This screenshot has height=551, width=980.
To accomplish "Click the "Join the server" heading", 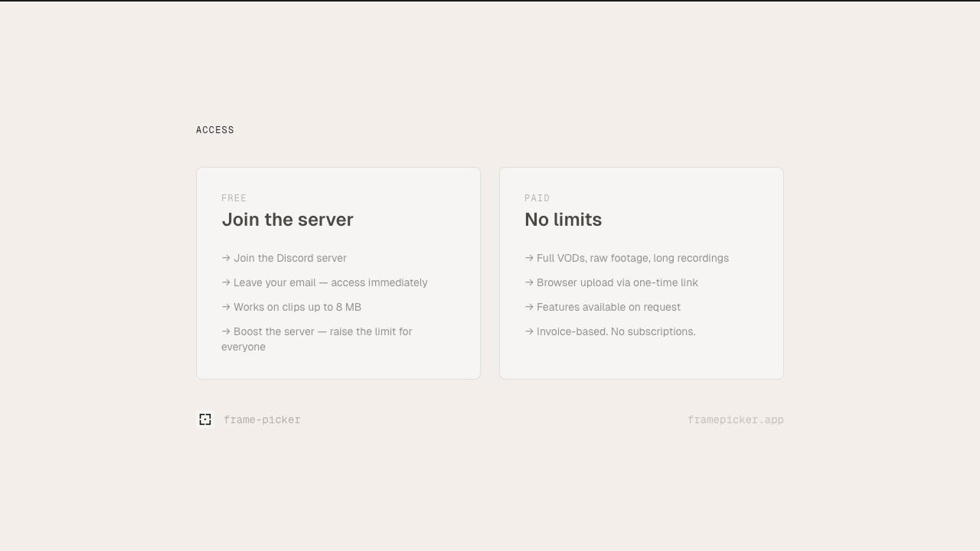I will 287,220.
